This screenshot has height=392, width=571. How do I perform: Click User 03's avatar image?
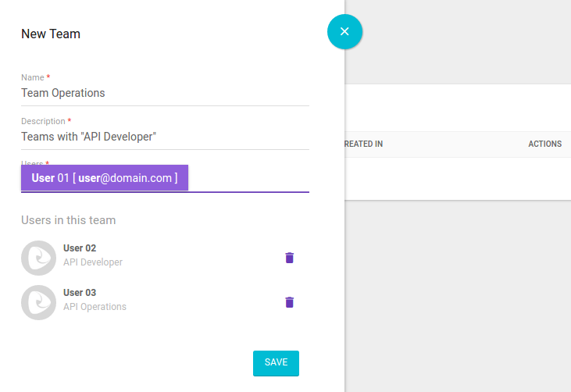click(x=38, y=302)
